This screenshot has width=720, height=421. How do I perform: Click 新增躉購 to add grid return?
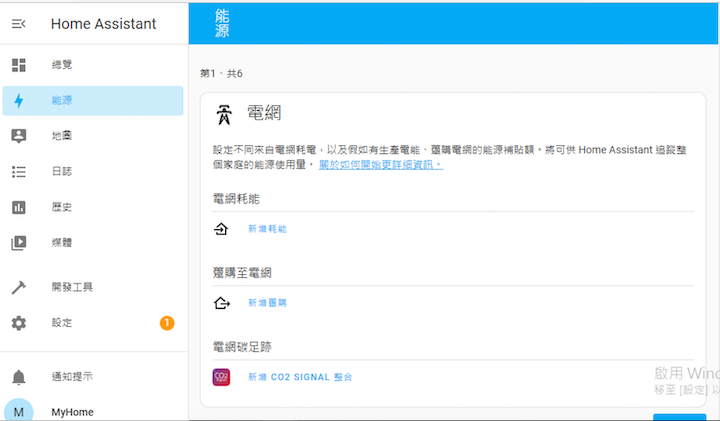pos(267,303)
